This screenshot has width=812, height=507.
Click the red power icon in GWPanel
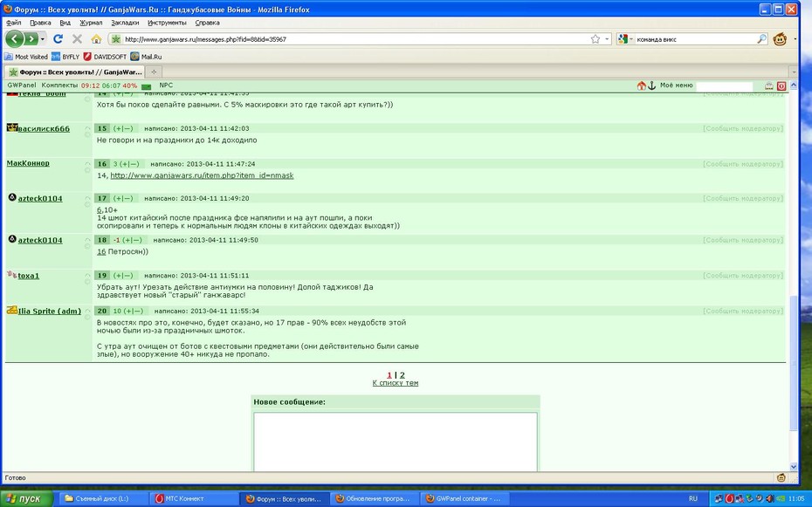click(781, 86)
